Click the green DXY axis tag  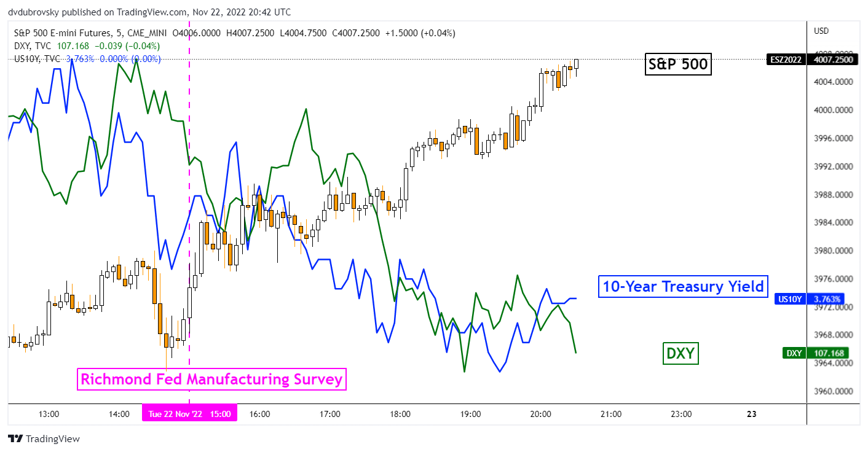pos(794,353)
